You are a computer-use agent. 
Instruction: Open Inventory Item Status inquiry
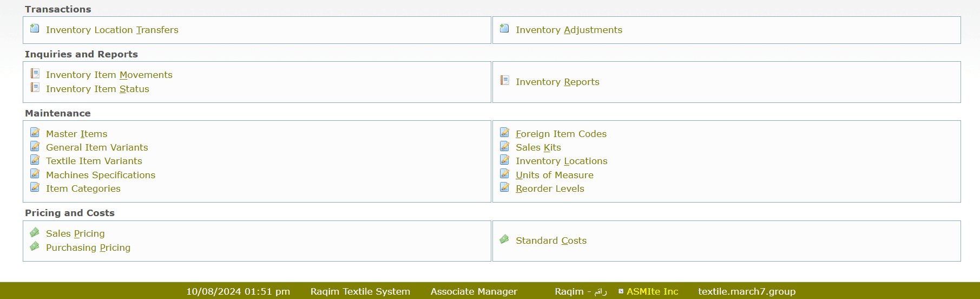(x=97, y=89)
